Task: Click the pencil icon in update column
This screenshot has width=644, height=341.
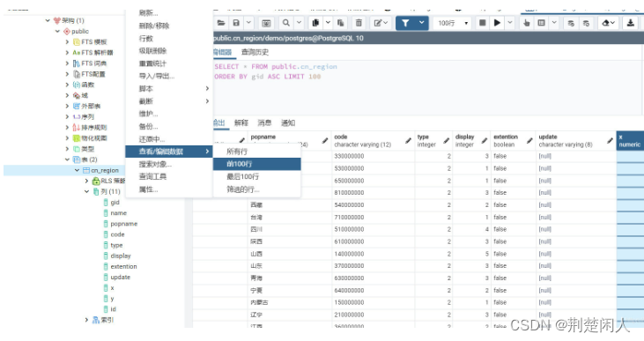Action: pyautogui.click(x=610, y=141)
